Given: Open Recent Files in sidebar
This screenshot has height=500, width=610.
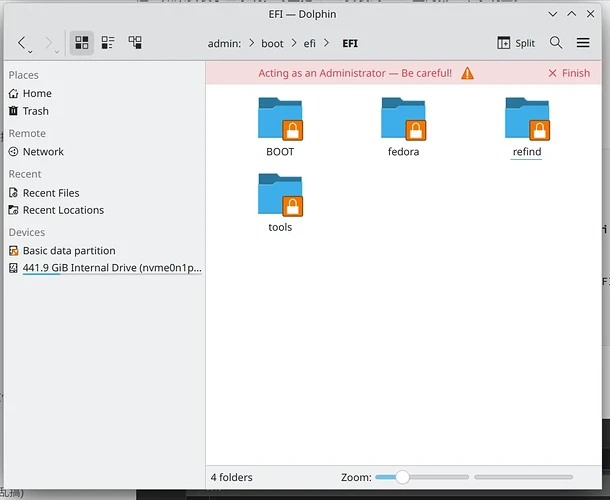Looking at the screenshot, I should (x=51, y=193).
